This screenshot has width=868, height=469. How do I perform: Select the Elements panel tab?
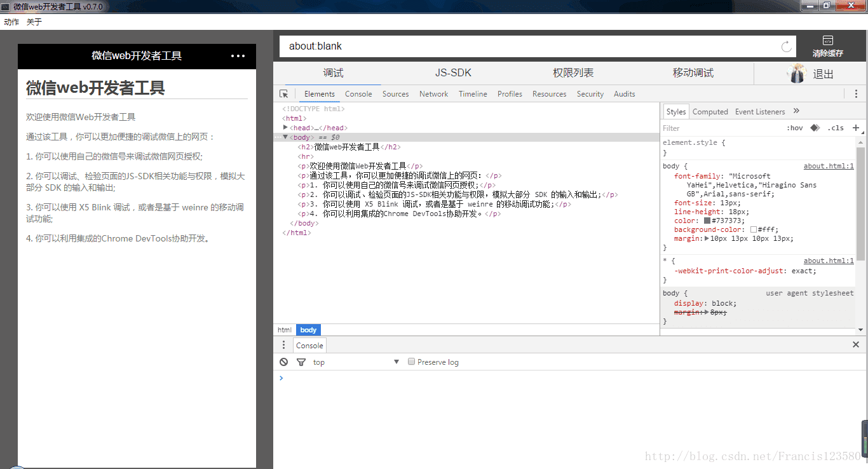pyautogui.click(x=320, y=94)
